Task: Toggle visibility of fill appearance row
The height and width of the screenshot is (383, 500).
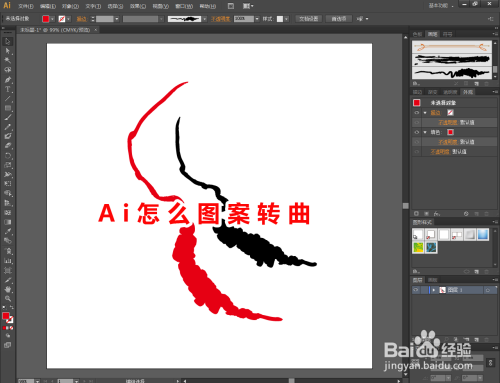Action: pyautogui.click(x=416, y=132)
